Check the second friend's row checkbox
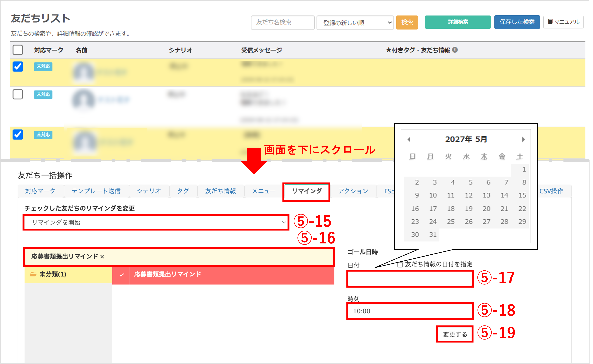The width and height of the screenshot is (593, 364). 18,94
